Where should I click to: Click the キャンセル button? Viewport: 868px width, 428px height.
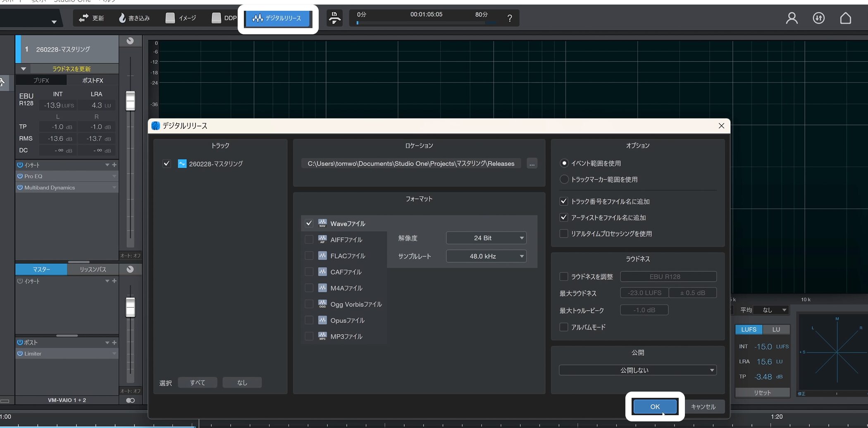coord(703,406)
